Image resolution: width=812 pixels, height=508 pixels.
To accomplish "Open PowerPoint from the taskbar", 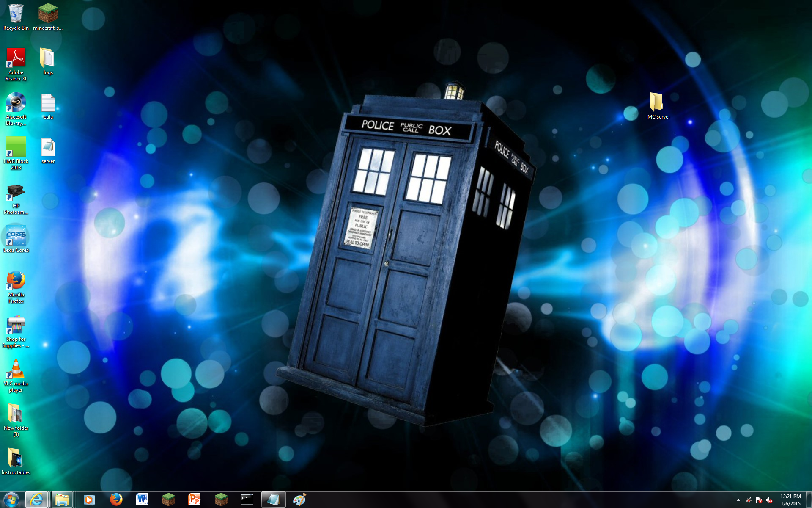I will tap(195, 500).
